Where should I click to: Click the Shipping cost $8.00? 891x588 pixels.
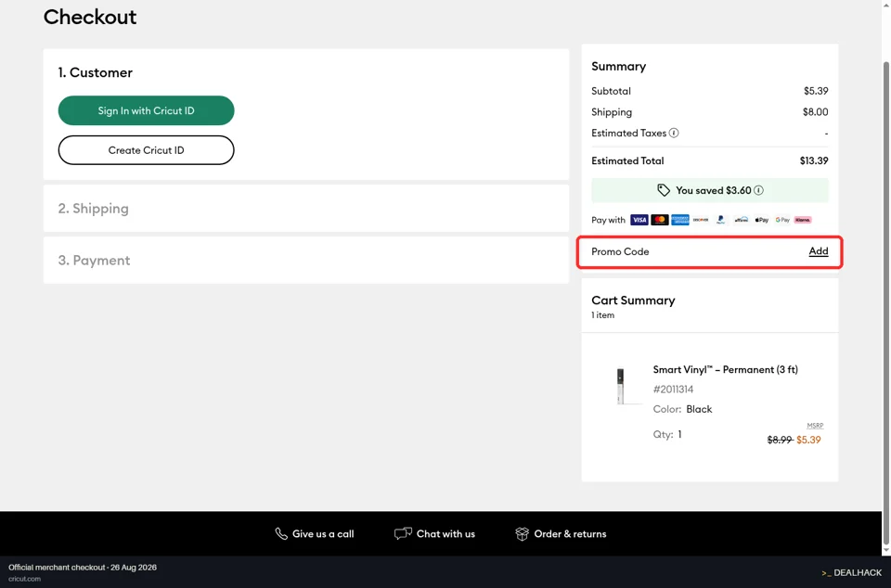pyautogui.click(x=815, y=112)
